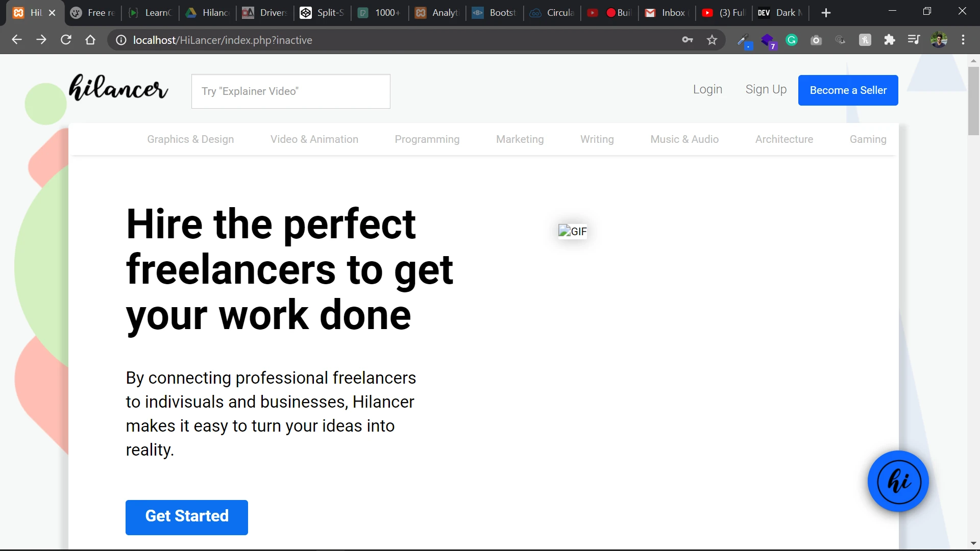This screenshot has width=980, height=551.
Task: Open the Extensions puzzle-piece menu
Action: pos(890,40)
